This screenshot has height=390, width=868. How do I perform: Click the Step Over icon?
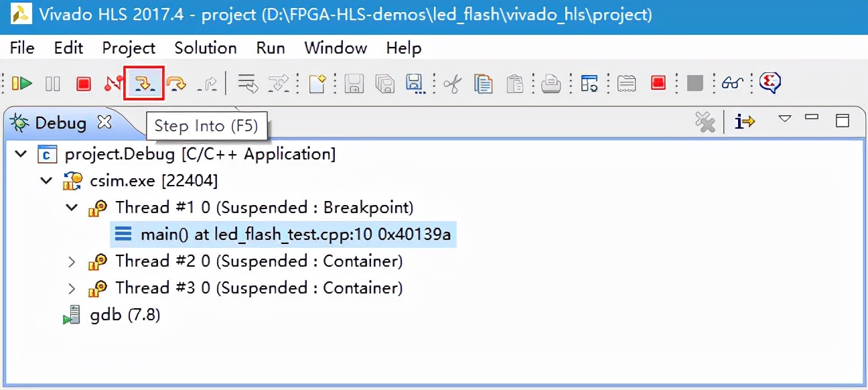coord(176,83)
